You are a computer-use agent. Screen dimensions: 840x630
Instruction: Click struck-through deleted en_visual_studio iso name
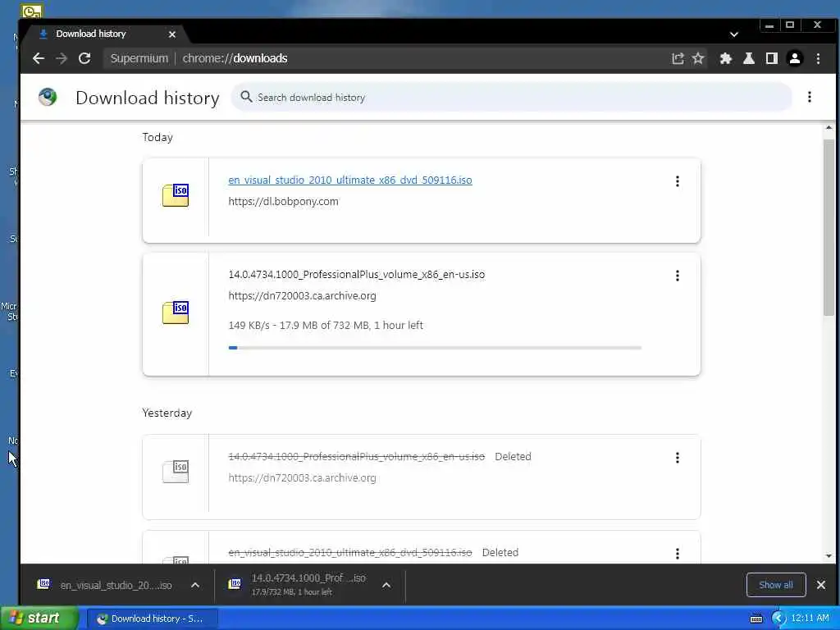pyautogui.click(x=349, y=552)
